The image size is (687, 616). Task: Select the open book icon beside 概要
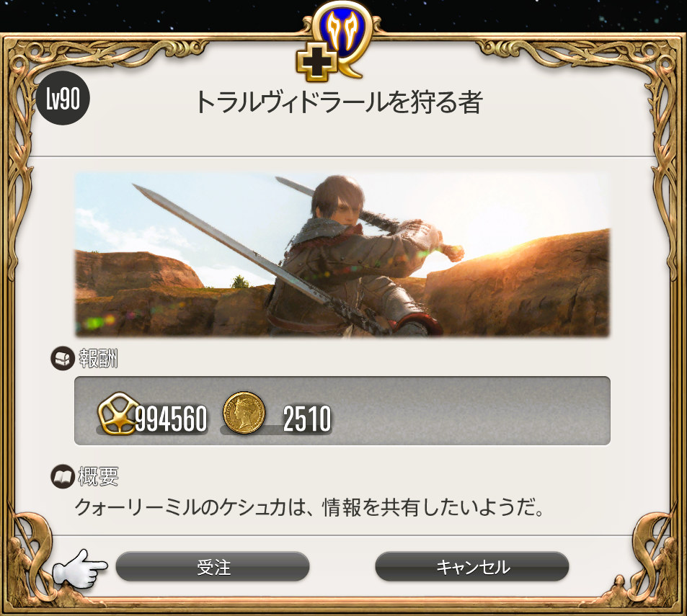point(62,476)
